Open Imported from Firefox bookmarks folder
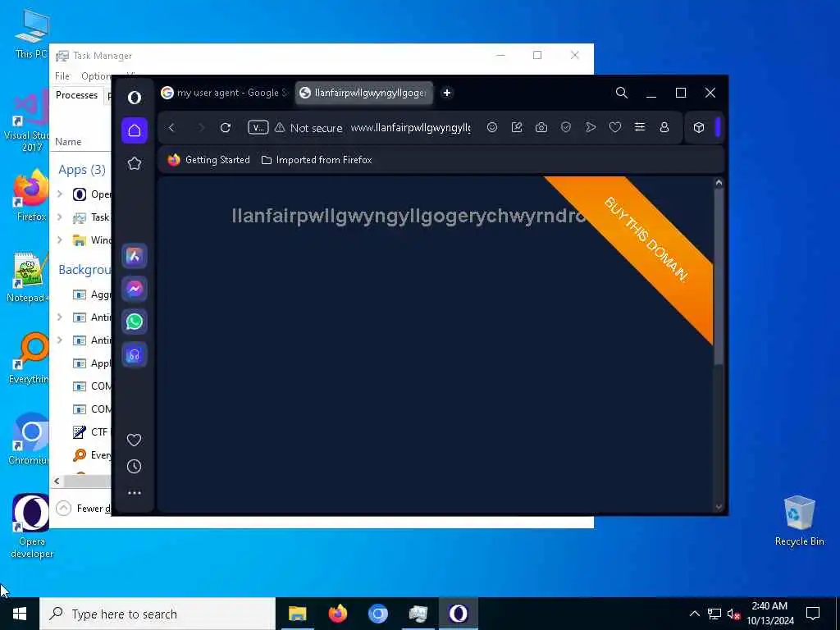The height and width of the screenshot is (630, 840). [x=317, y=160]
